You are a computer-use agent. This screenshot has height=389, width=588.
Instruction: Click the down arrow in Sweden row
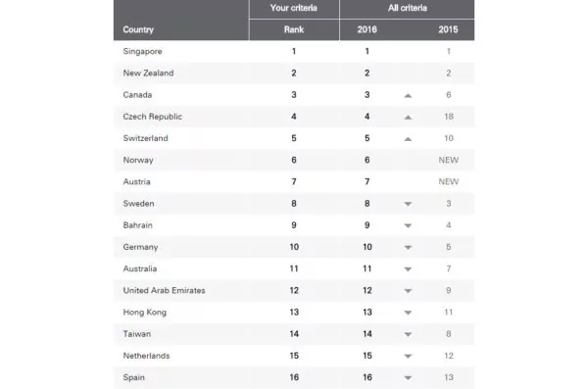[x=408, y=204]
